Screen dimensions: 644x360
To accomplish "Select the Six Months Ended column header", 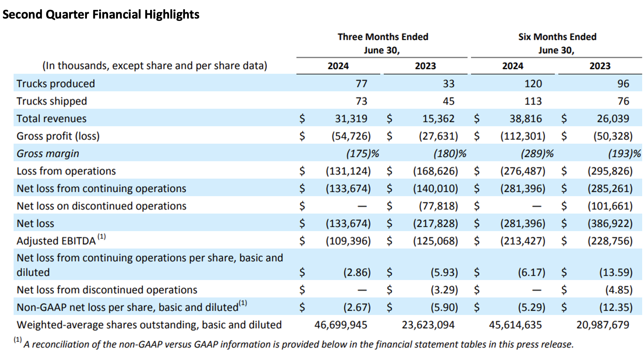I will (x=557, y=43).
